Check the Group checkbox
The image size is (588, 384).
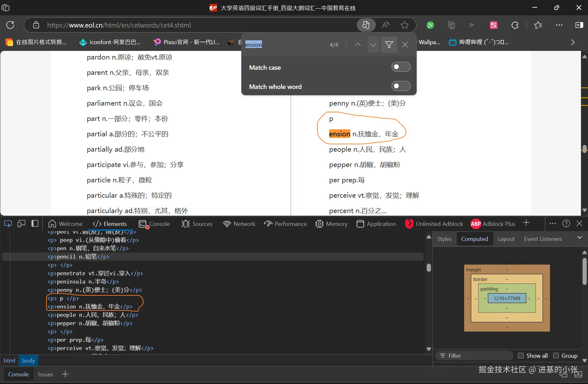click(556, 356)
